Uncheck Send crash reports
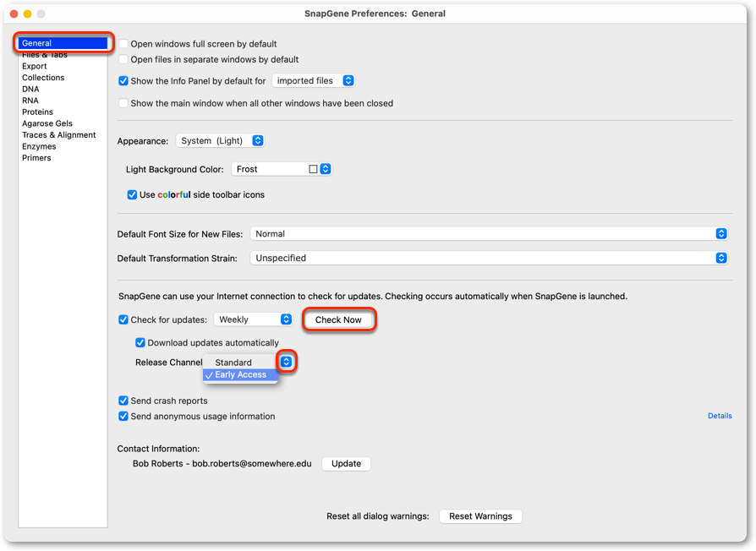 123,401
